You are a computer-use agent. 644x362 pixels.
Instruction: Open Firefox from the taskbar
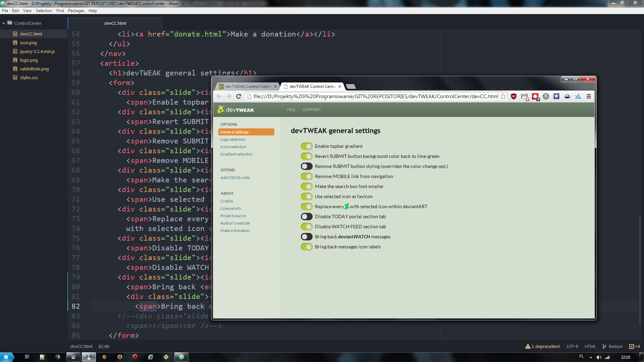[x=120, y=357]
